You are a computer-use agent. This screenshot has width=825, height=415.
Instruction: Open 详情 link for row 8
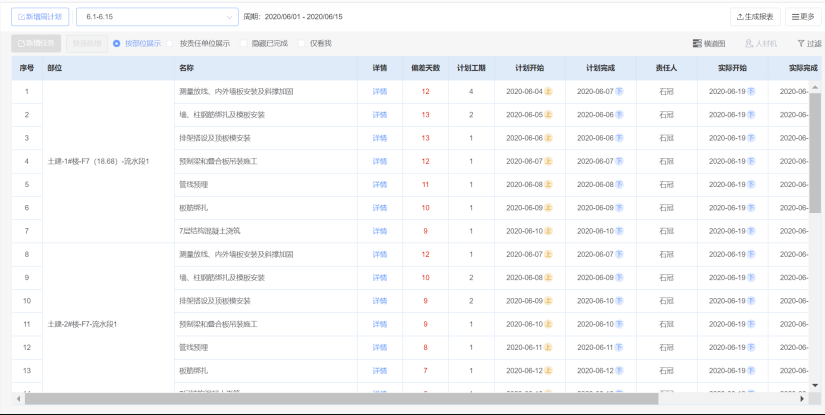click(380, 254)
